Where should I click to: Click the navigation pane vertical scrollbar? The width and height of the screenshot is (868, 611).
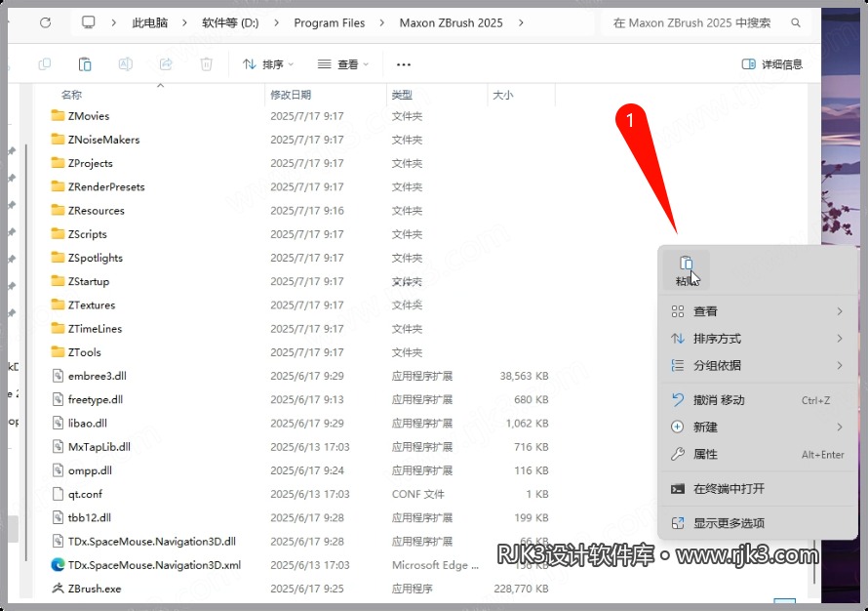click(x=26, y=354)
